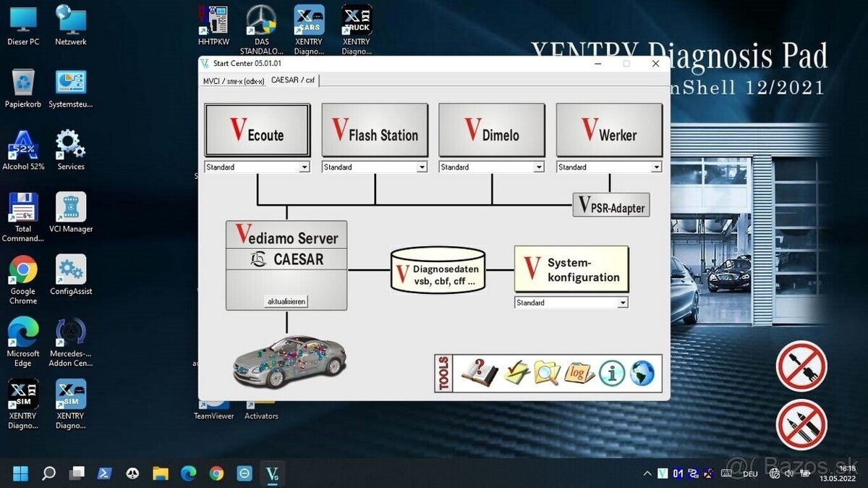Open the folder search tool in Tools bar

click(x=546, y=371)
